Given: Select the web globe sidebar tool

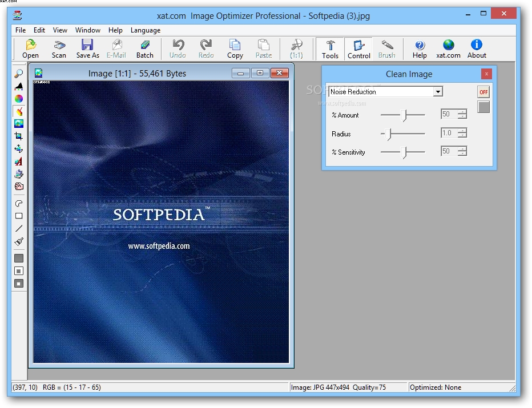Looking at the screenshot, I should (19, 174).
